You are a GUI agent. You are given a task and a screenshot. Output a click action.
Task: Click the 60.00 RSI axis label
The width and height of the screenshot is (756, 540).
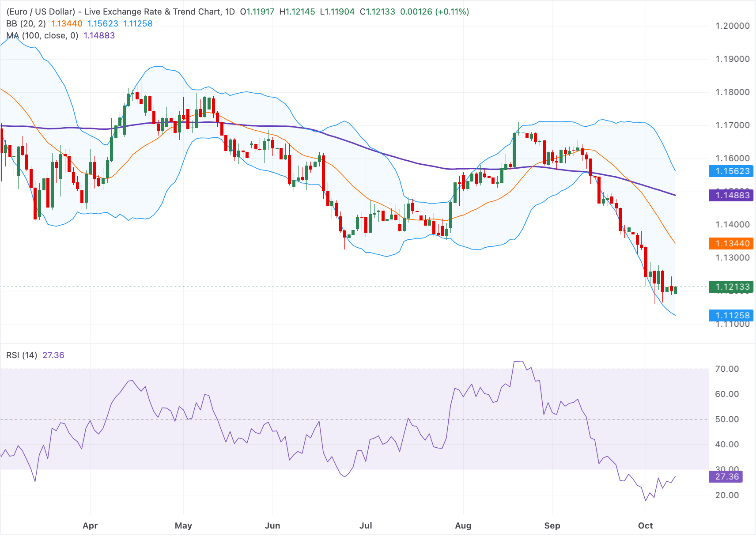pos(727,394)
